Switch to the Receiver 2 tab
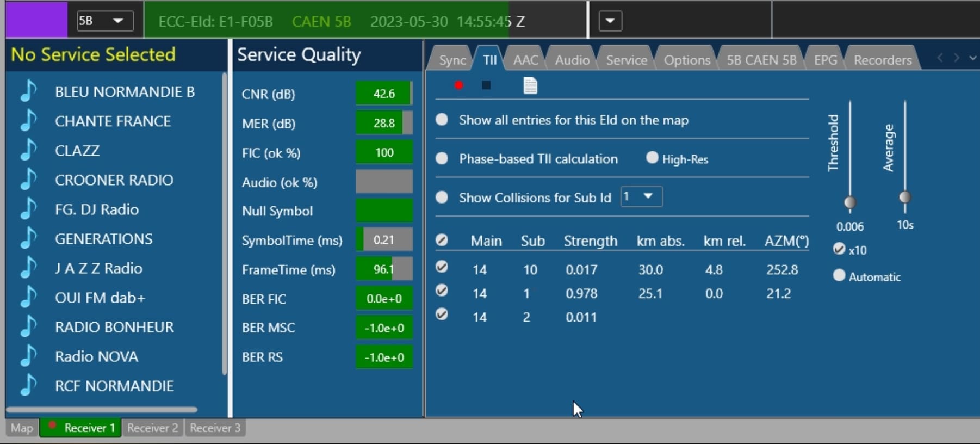 [152, 428]
